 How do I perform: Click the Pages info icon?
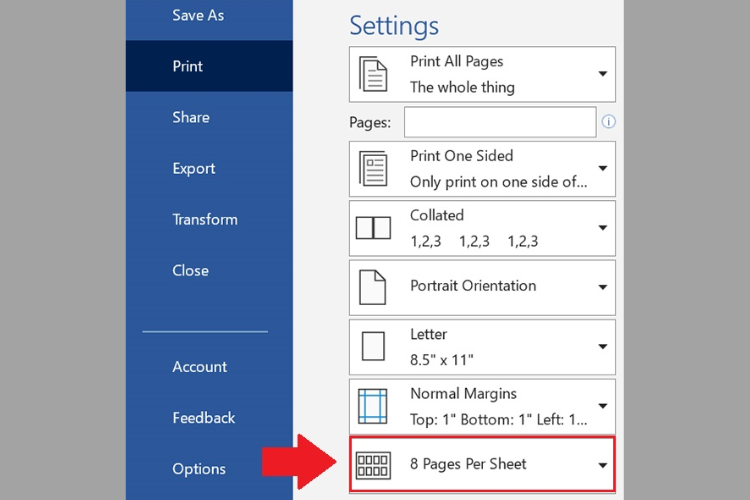[x=608, y=122]
